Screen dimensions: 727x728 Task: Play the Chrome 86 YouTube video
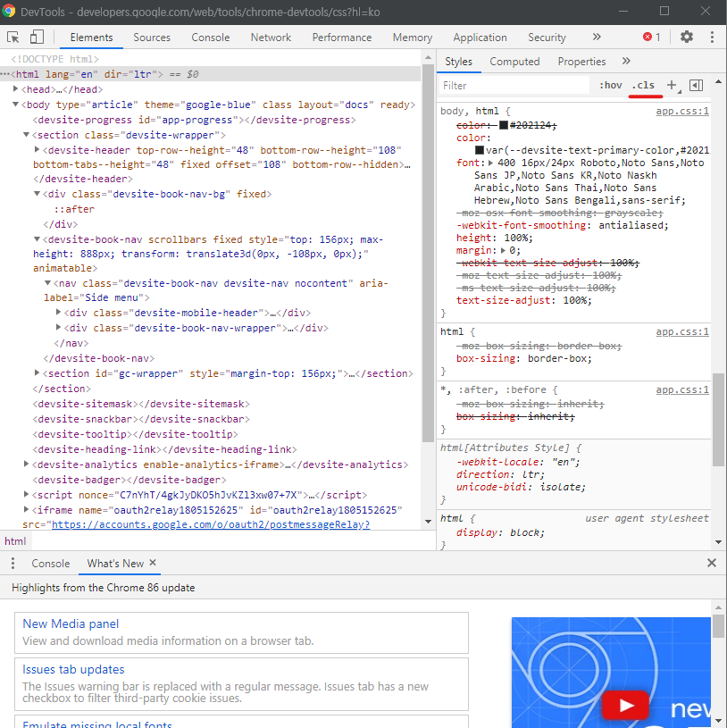click(625, 706)
